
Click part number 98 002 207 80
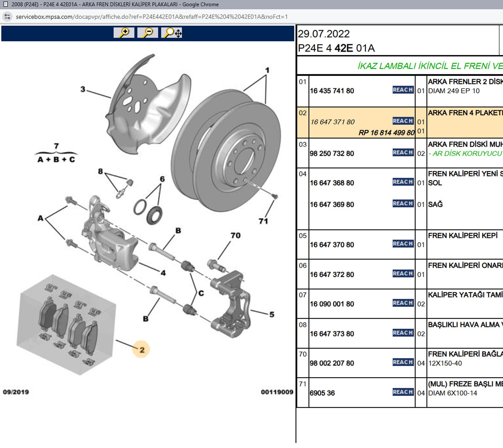[332, 363]
